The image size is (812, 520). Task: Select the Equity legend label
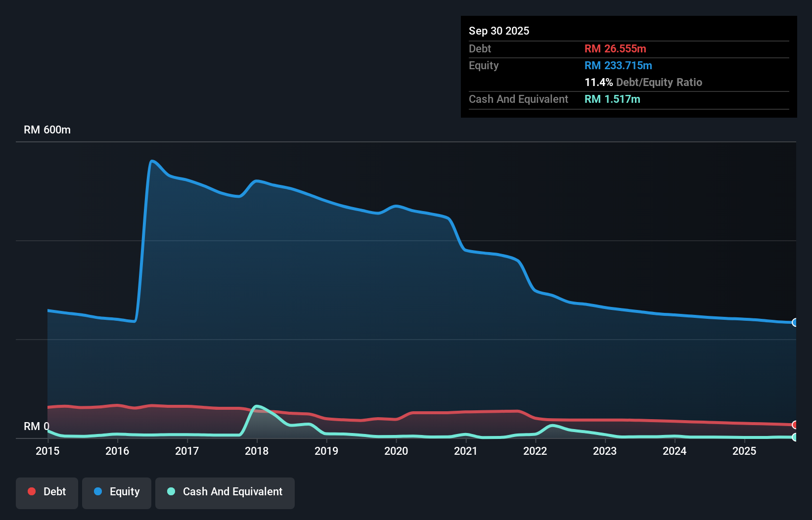(x=124, y=491)
